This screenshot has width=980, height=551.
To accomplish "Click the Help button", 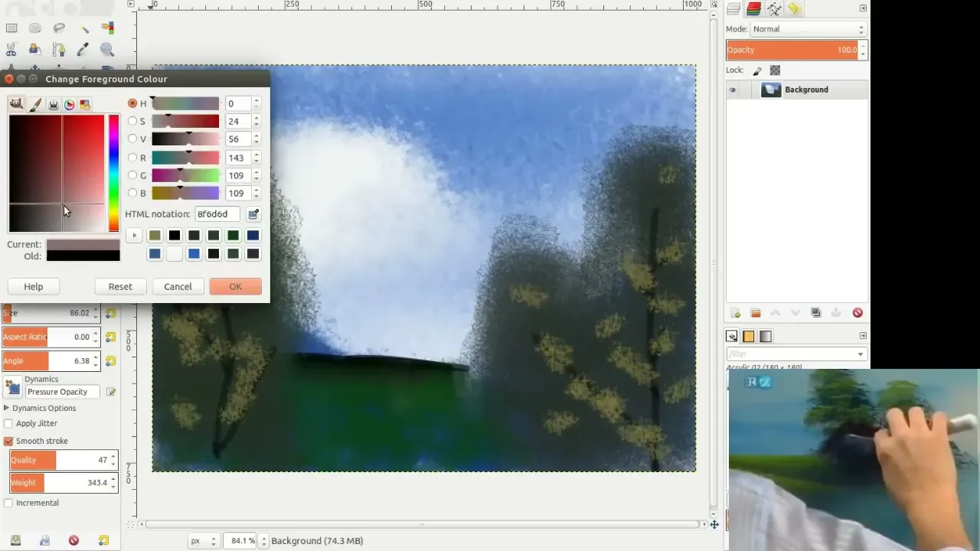I will 34,286.
